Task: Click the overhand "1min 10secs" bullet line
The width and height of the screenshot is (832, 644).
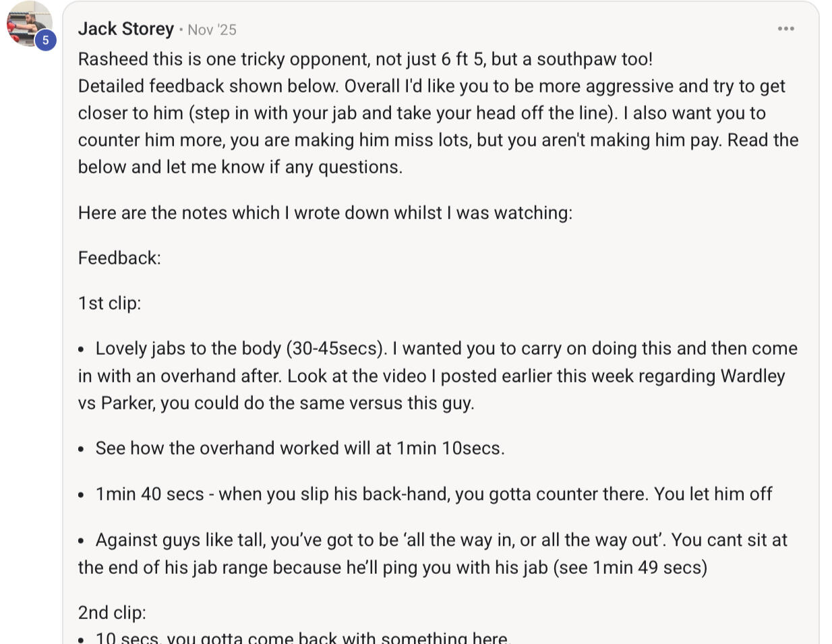Action: [x=300, y=448]
